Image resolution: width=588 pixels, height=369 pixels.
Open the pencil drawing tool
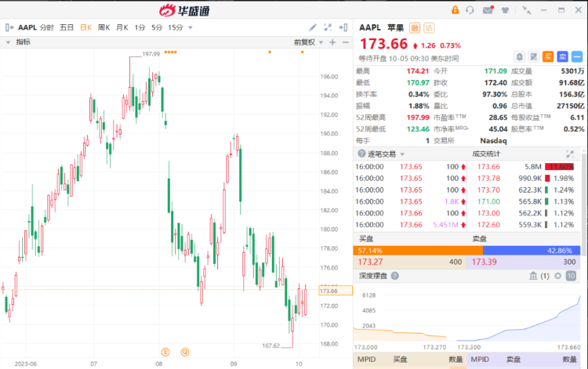tap(312, 27)
